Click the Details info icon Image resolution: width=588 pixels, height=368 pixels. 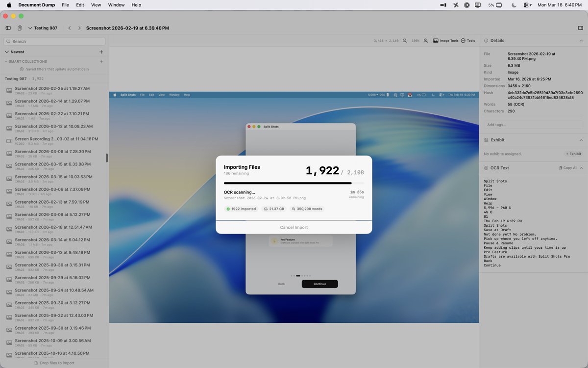486,41
